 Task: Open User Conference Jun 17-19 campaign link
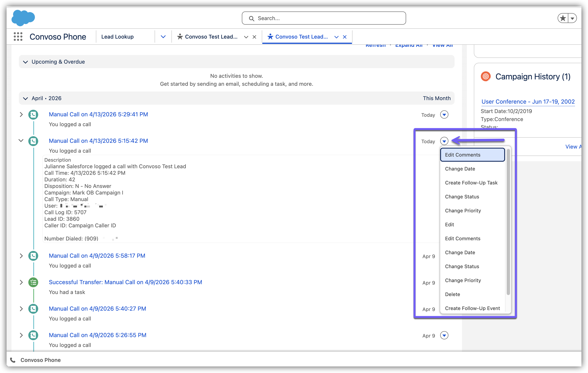(528, 102)
